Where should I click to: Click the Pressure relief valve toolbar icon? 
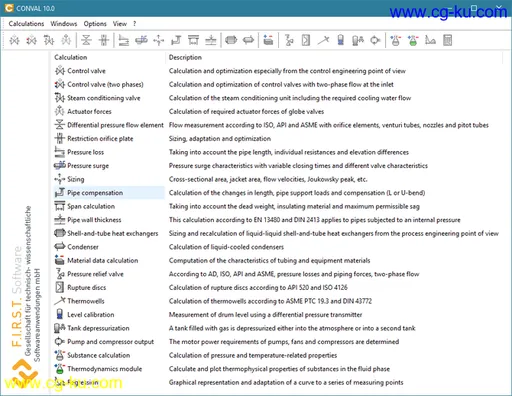click(x=289, y=40)
